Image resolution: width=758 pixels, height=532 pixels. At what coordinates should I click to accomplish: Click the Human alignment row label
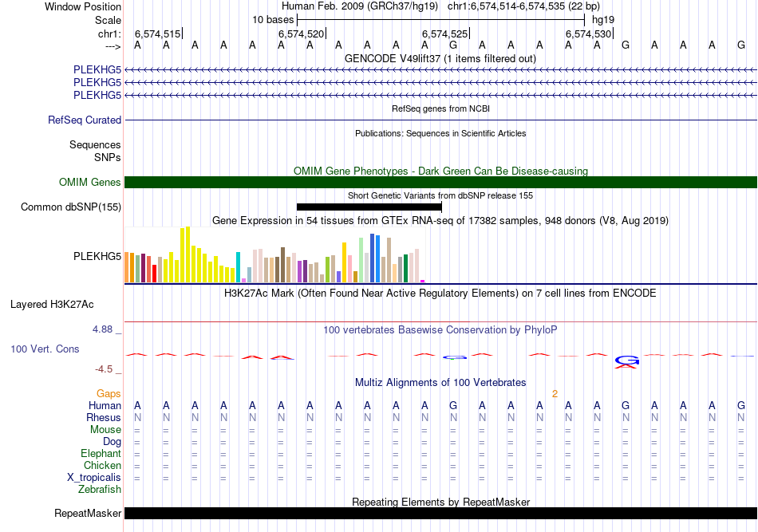(105, 405)
